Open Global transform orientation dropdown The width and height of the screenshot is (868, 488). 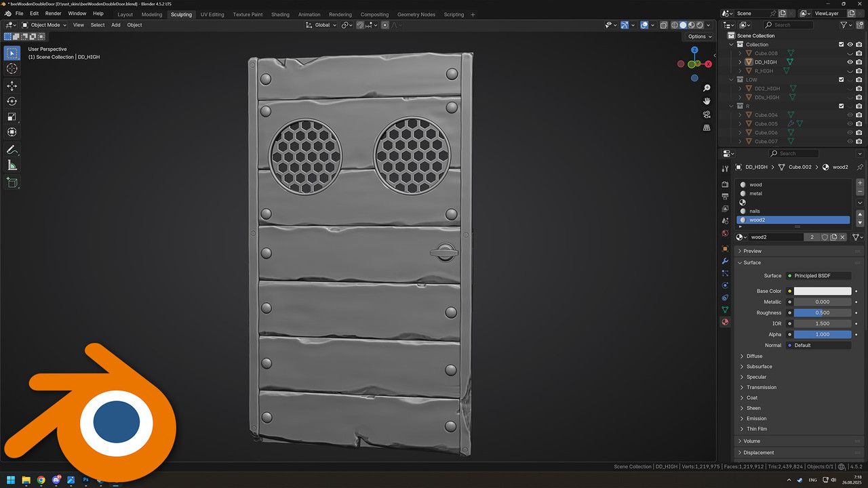click(321, 25)
